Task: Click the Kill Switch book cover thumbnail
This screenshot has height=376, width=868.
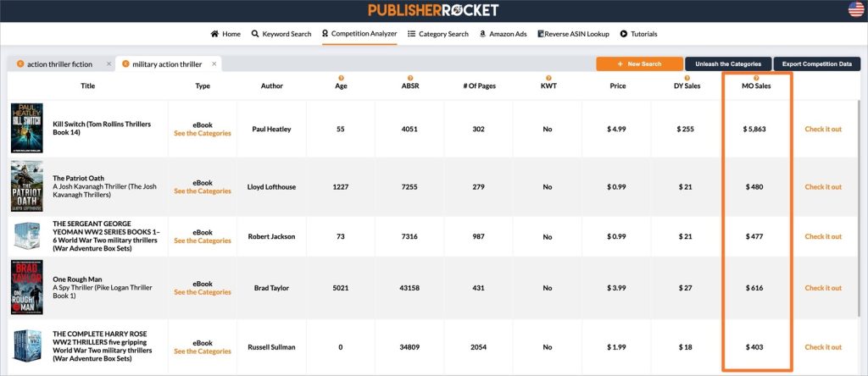Action: 26,129
